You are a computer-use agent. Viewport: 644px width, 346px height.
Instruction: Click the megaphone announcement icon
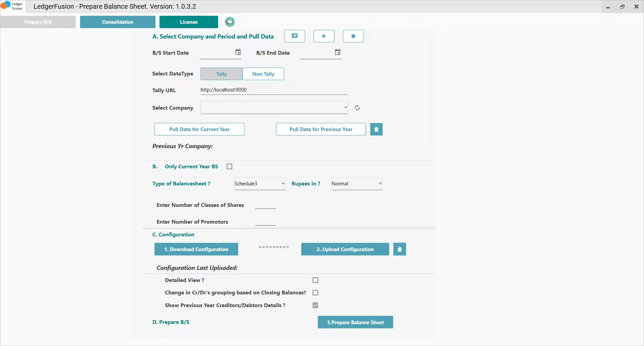point(230,22)
